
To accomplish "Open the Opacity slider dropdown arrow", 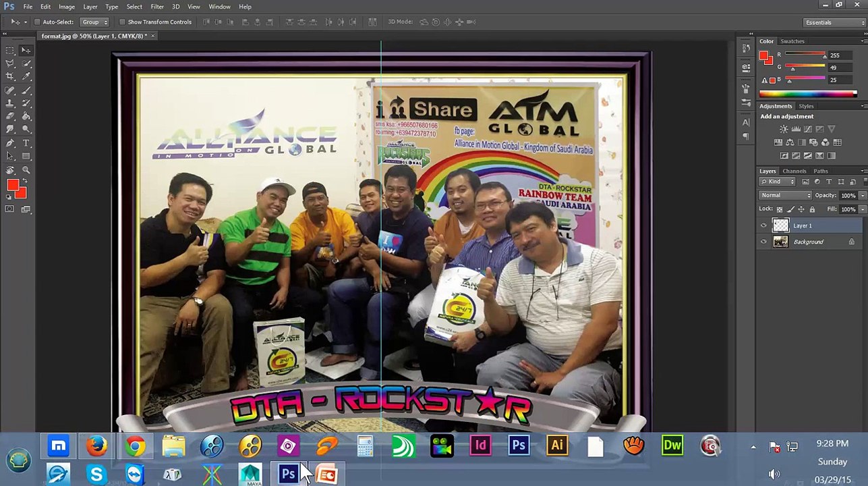I will (863, 196).
